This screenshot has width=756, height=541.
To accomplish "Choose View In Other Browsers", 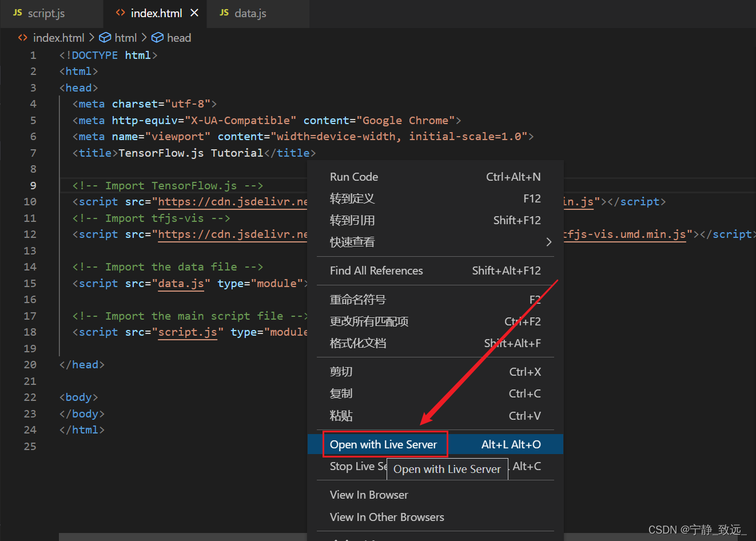I will 435,517.
